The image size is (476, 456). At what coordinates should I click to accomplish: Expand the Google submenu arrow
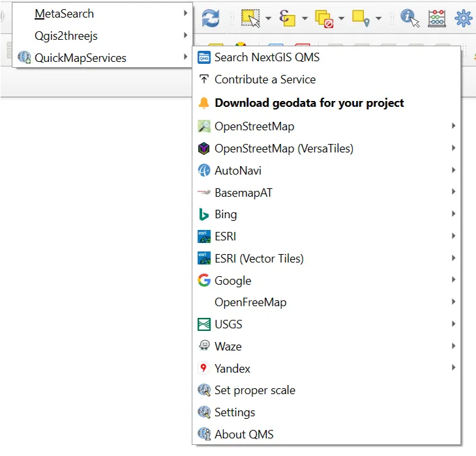tap(454, 279)
